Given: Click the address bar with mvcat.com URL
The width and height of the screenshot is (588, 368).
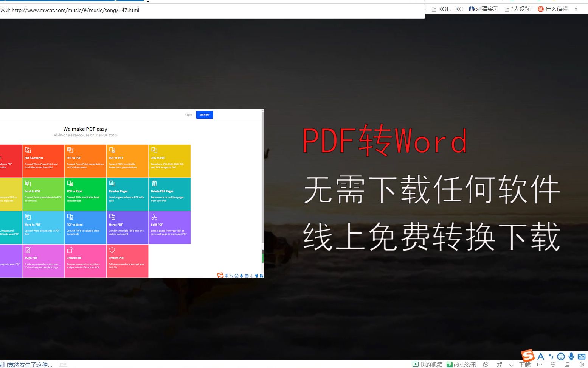Looking at the screenshot, I should click(x=212, y=10).
